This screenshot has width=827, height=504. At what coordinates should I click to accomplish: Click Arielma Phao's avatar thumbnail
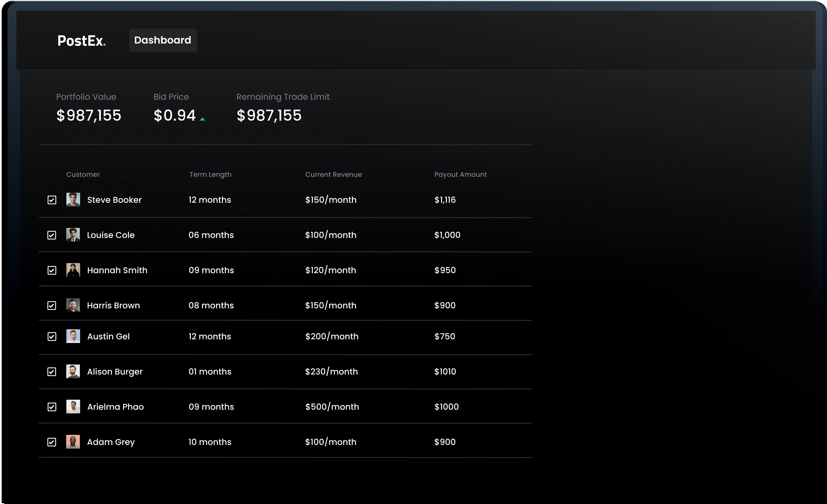pos(73,406)
